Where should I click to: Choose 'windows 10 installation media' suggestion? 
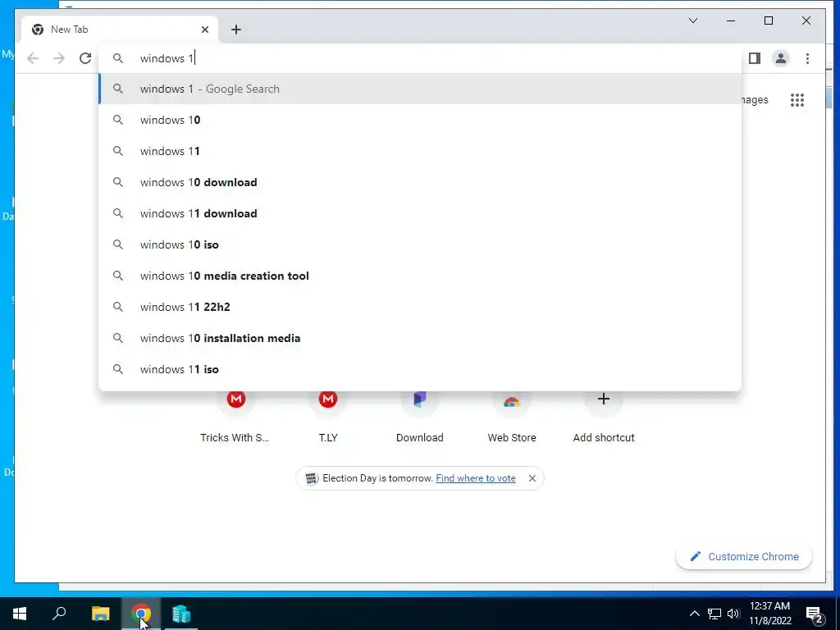(x=421, y=338)
